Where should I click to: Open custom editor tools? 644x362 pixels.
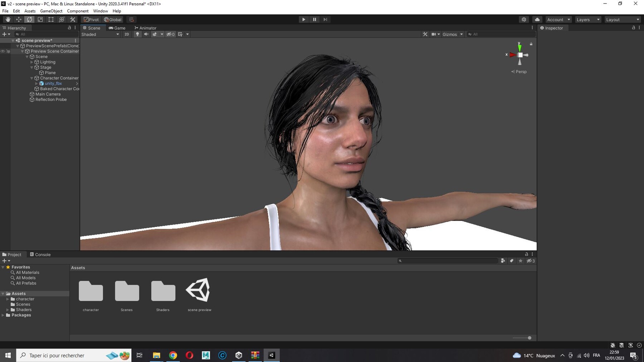click(x=73, y=20)
